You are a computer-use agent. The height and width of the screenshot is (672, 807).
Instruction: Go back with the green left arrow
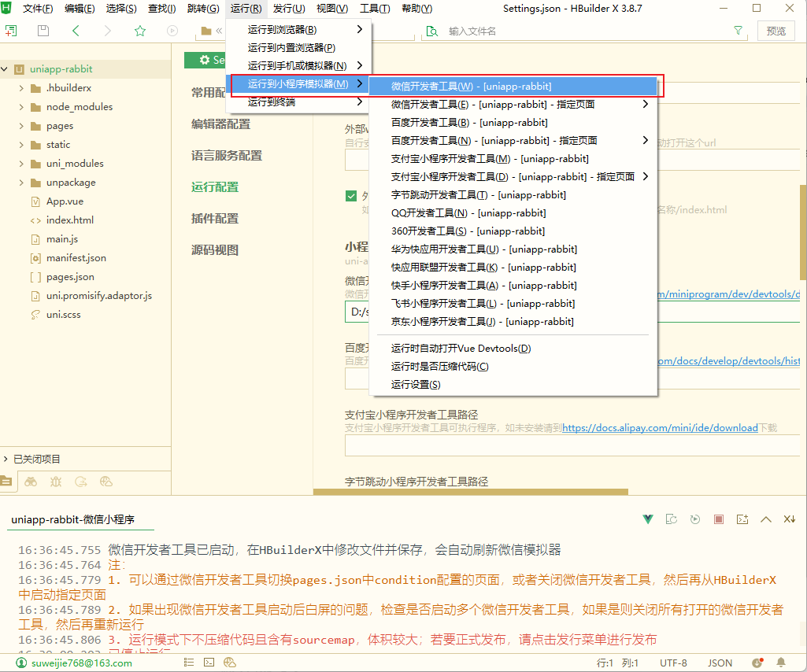(76, 31)
